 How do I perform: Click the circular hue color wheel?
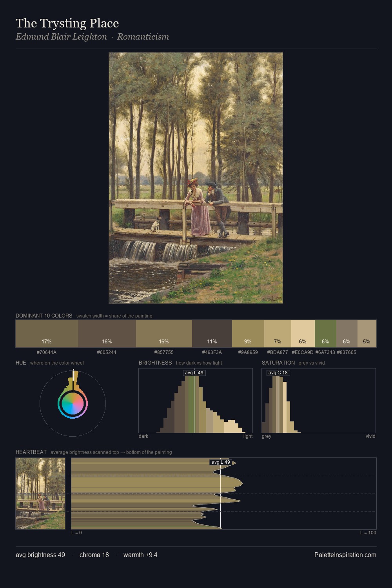[x=73, y=403]
